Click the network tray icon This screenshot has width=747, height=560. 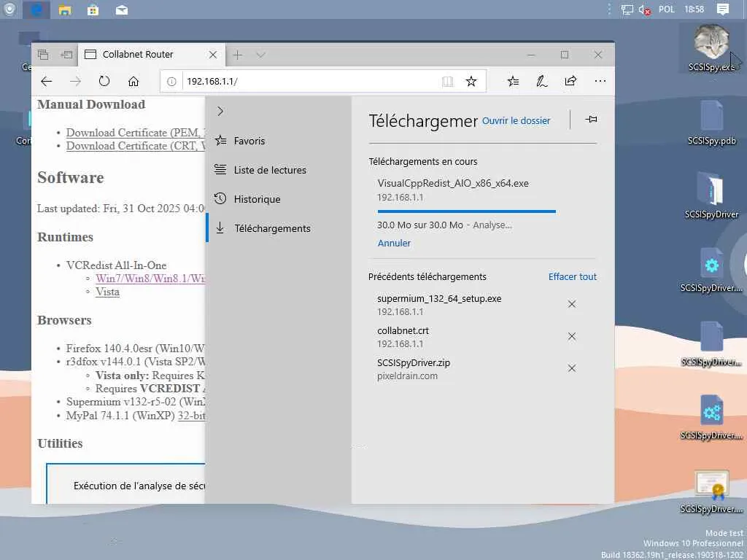[x=627, y=9]
